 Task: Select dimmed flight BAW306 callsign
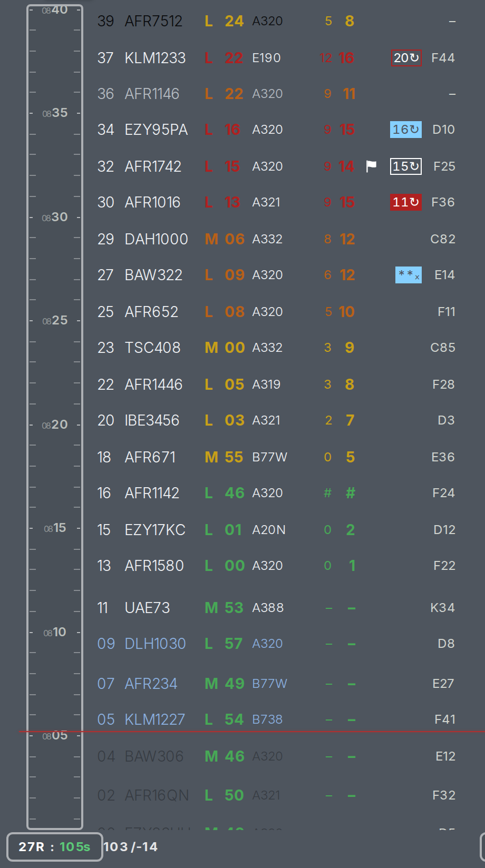(x=154, y=756)
